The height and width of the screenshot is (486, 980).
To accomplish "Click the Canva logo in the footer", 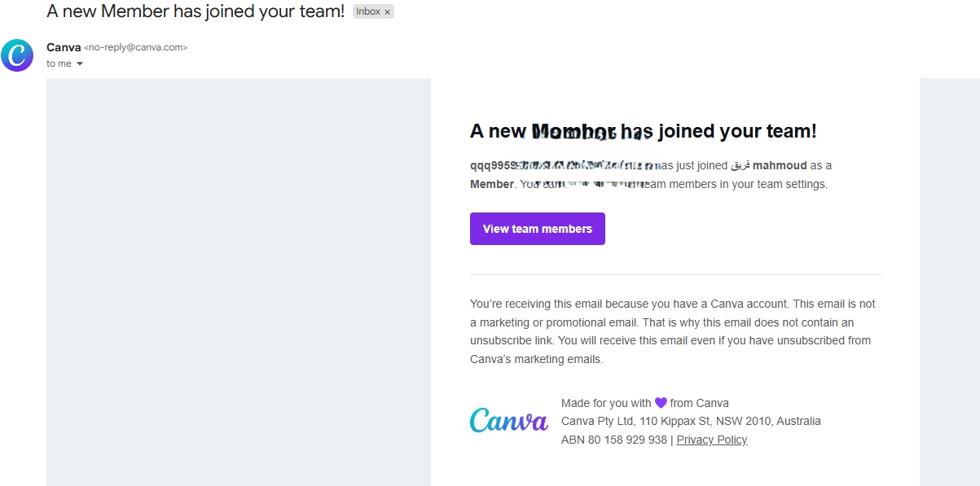I will [x=509, y=421].
